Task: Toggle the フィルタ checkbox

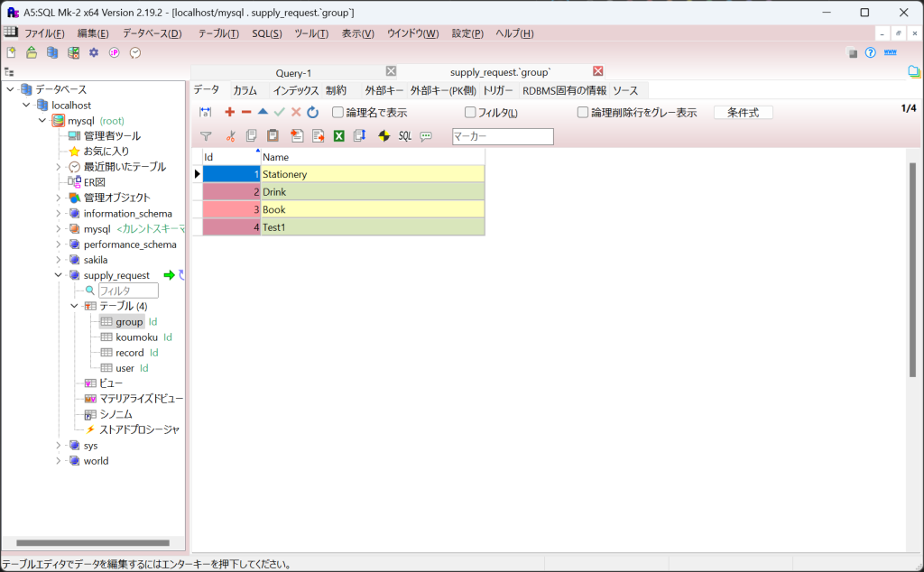Action: coord(470,113)
